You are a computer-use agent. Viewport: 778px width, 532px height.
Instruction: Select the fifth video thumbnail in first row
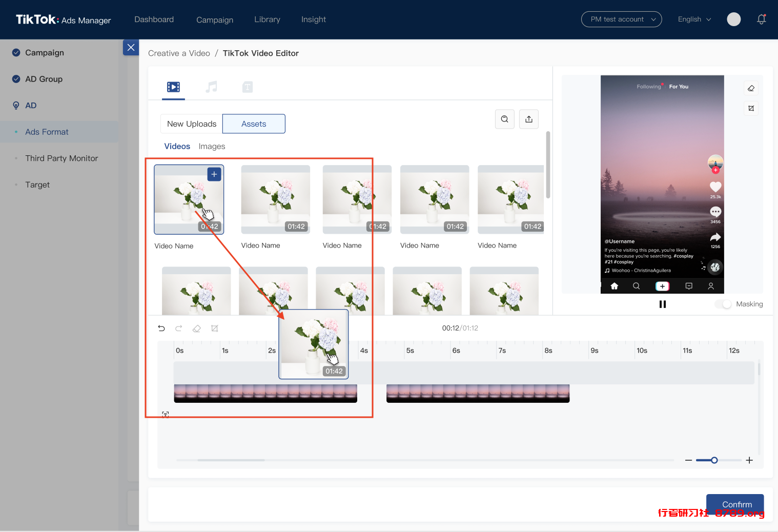[511, 199]
